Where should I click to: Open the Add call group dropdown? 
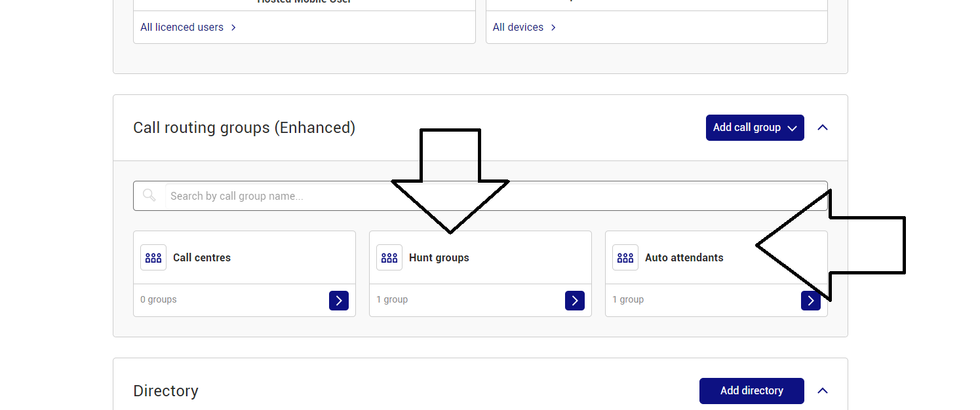click(755, 127)
